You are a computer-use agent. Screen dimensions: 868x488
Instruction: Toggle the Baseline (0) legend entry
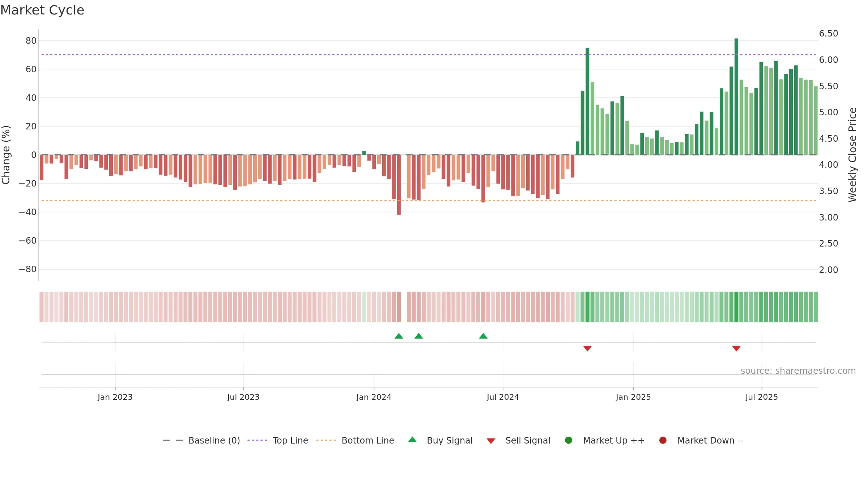click(201, 440)
